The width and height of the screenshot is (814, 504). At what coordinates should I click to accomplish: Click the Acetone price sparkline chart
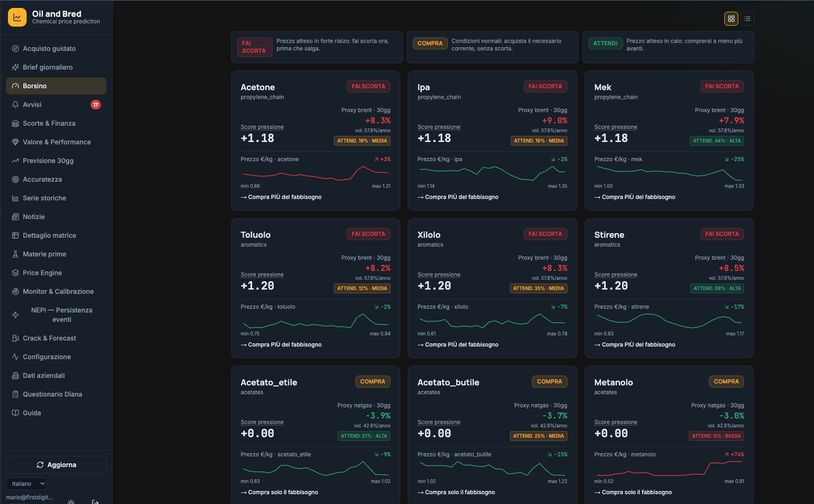click(316, 173)
